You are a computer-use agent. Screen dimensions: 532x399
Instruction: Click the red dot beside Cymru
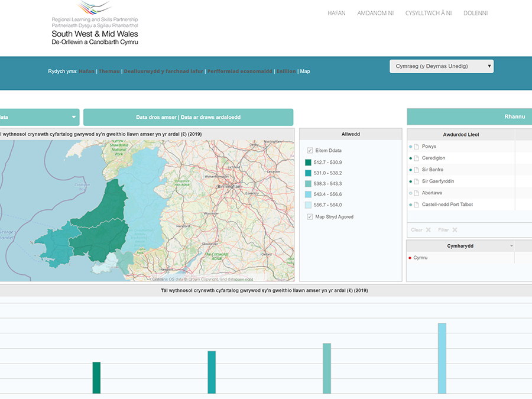(x=410, y=258)
